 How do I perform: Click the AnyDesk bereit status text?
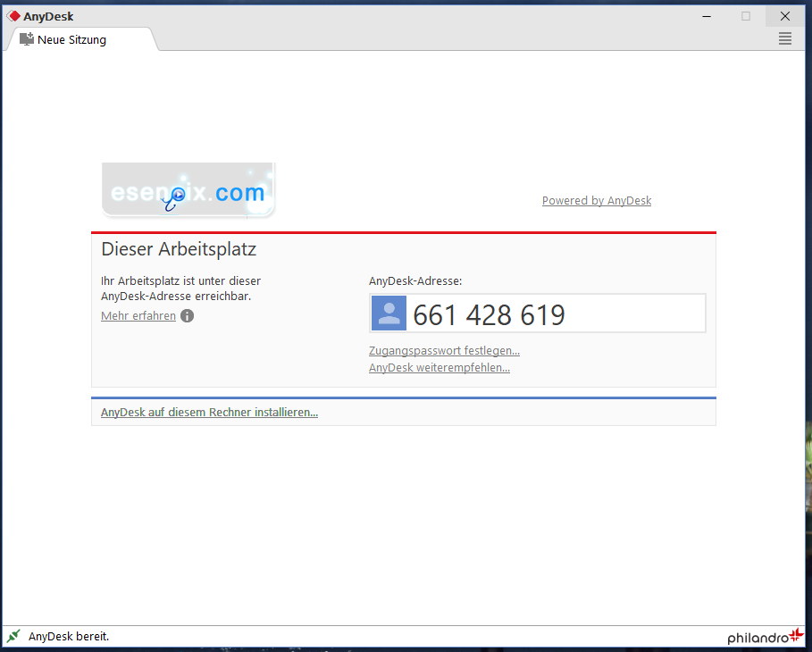coord(69,637)
